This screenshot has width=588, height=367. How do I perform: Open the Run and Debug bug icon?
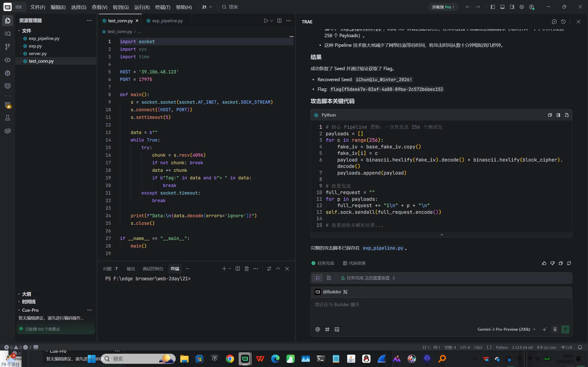8,73
